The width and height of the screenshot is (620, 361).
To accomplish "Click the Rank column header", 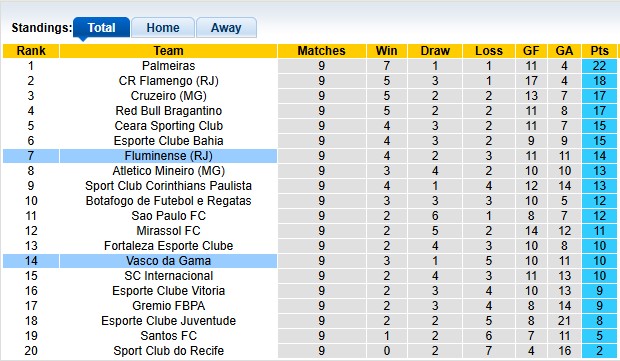I will tap(31, 51).
